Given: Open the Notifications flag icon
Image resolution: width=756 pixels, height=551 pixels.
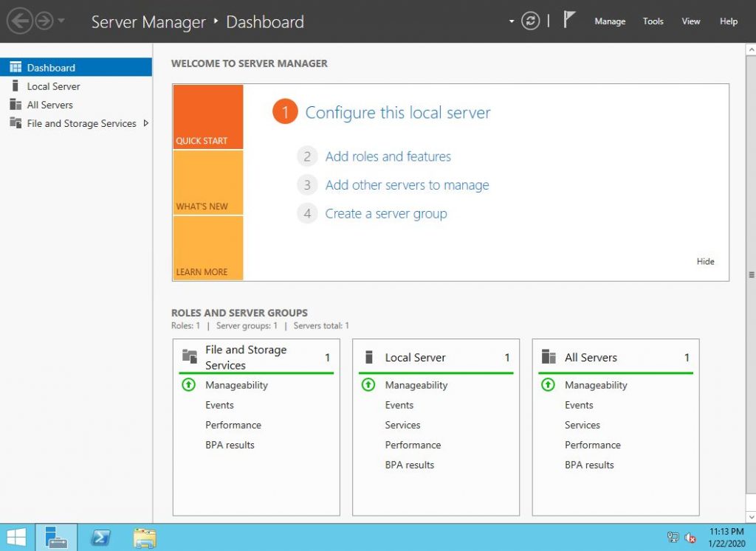Looking at the screenshot, I should point(569,18).
